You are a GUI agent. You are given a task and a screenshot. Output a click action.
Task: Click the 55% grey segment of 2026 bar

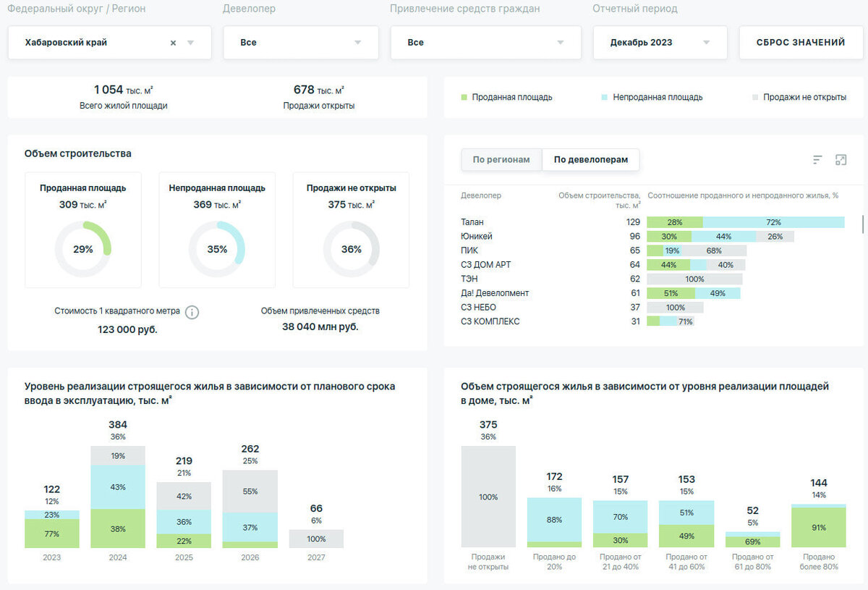(250, 491)
